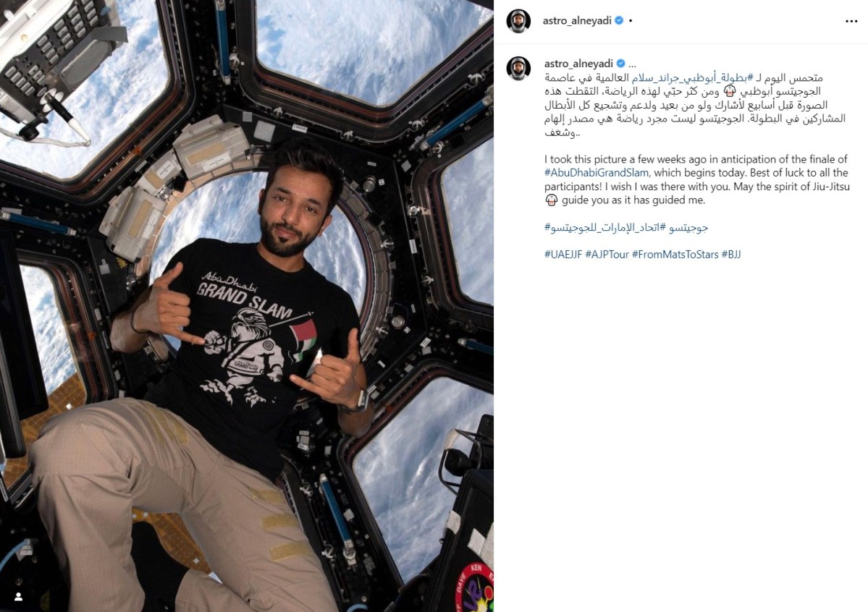Open astro_alneyadi username in caption

(578, 64)
